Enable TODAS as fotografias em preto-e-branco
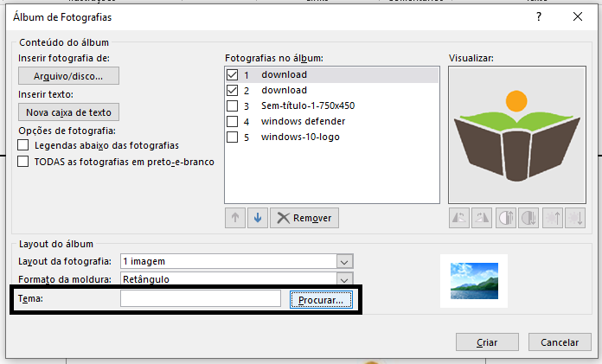Viewport: 602px width, 364px height. (23, 161)
